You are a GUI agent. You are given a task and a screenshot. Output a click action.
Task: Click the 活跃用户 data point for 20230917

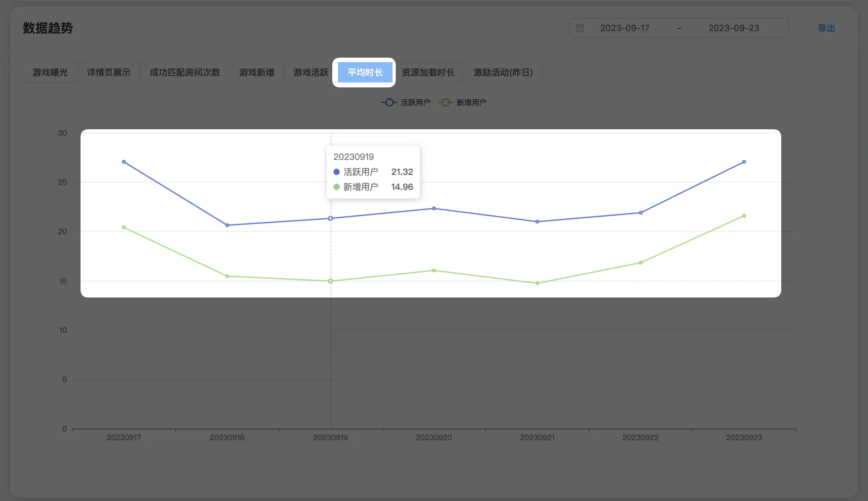pyautogui.click(x=124, y=162)
